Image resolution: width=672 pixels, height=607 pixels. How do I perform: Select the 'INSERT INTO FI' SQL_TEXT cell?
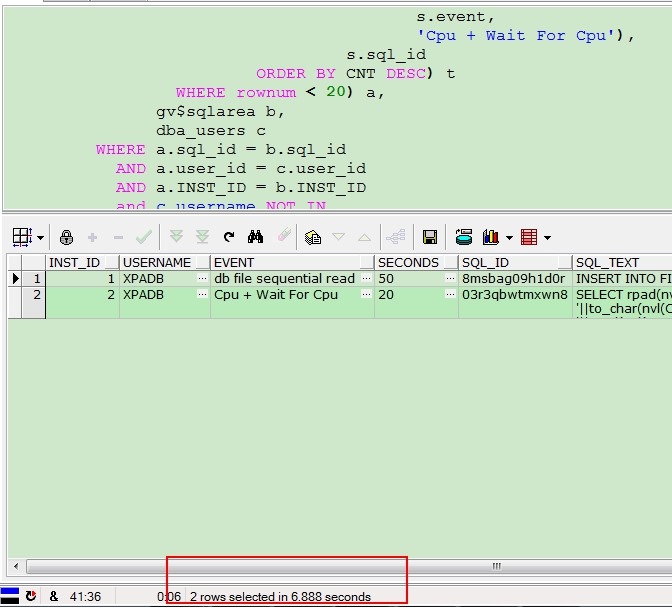click(x=622, y=279)
